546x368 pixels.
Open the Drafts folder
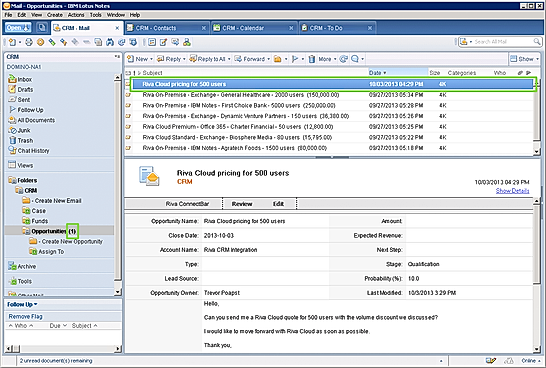[25, 89]
